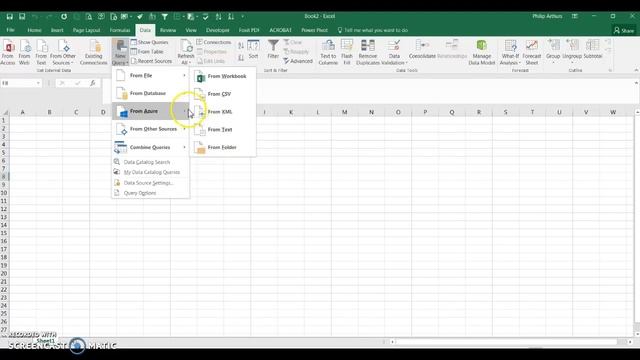Open the New Query dropdown
This screenshot has width=640, height=360.
(x=120, y=52)
